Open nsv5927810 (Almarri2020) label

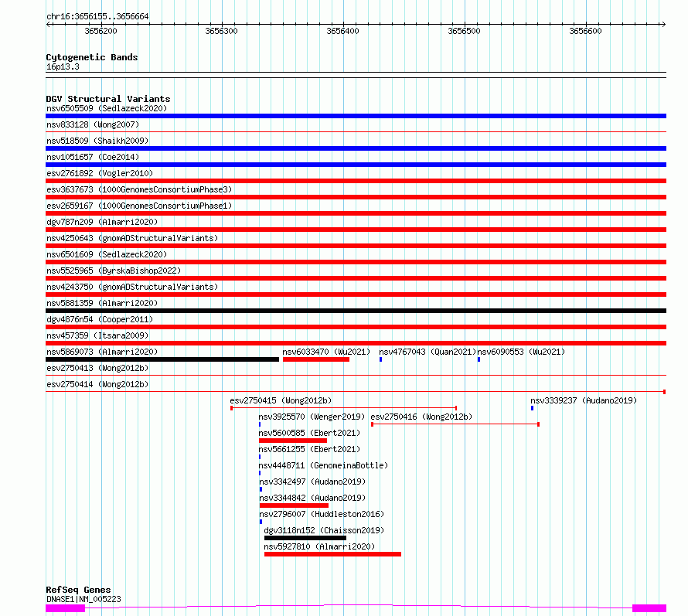tap(319, 546)
